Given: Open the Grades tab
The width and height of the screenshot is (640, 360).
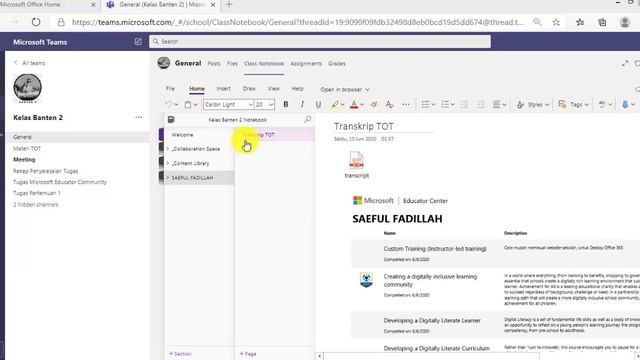Looking at the screenshot, I should (337, 64).
